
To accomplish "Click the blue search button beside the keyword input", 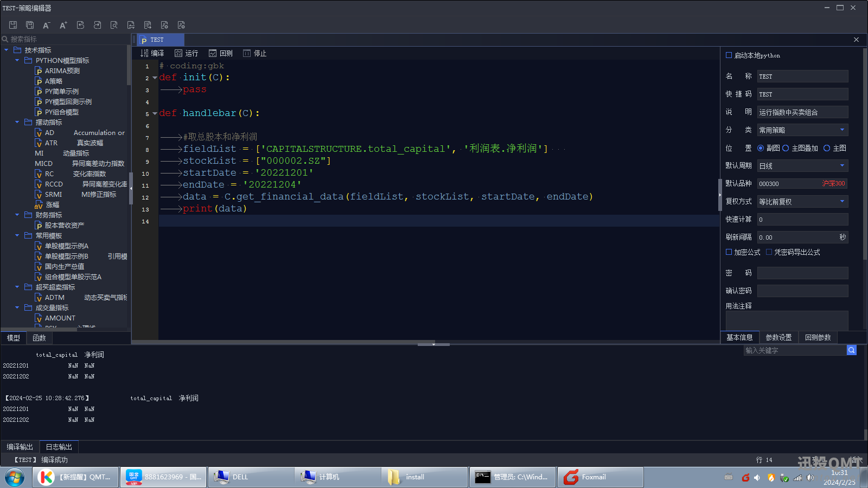I will [x=852, y=350].
